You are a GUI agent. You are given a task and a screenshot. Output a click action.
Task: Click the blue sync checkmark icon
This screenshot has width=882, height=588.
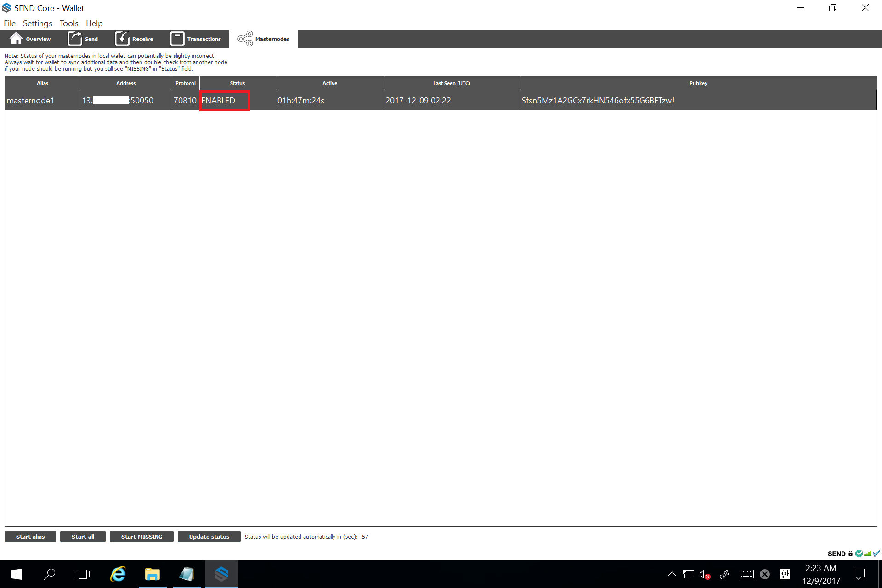pos(876,554)
